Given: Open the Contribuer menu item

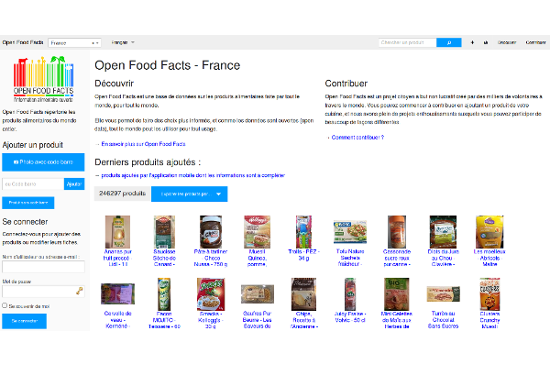Looking at the screenshot, I should [x=535, y=42].
